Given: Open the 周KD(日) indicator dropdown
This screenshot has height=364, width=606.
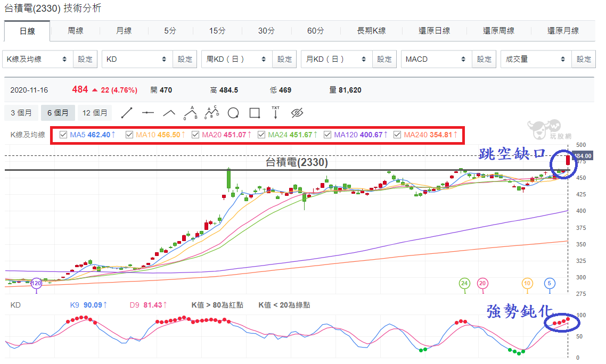Looking at the screenshot, I should pyautogui.click(x=237, y=59).
